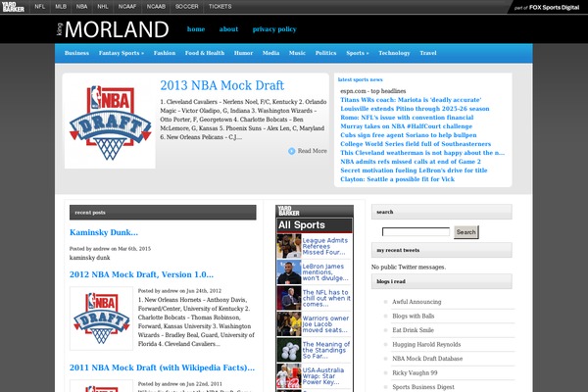Select the Politics category

[x=326, y=53]
